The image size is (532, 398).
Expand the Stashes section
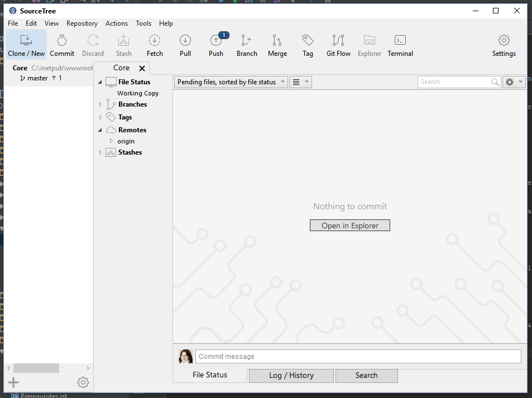coord(100,153)
